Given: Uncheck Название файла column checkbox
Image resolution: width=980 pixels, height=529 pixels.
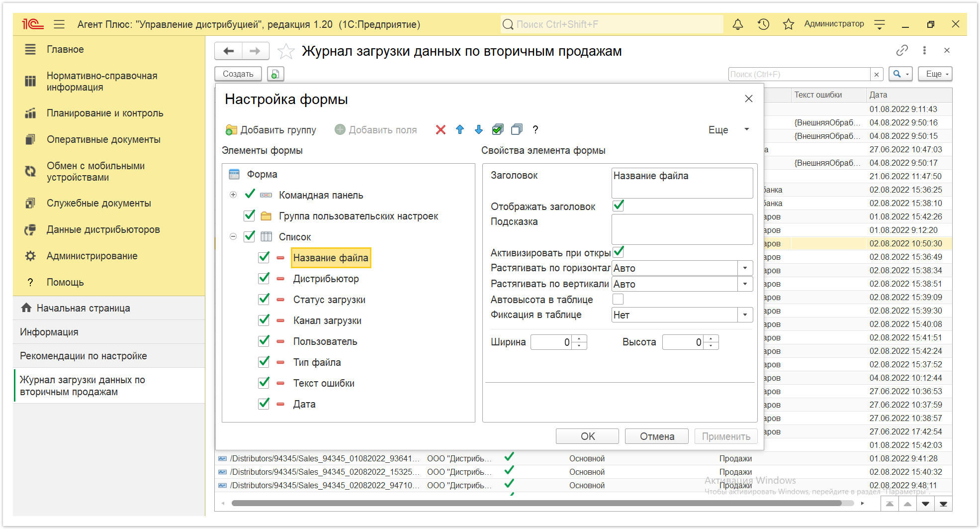Looking at the screenshot, I should [x=264, y=257].
